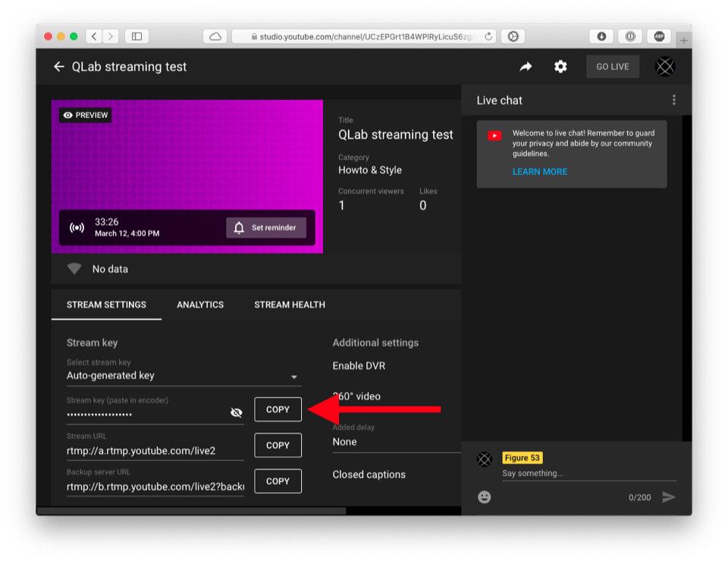728x563 pixels.
Task: Open Live chat three-dot menu
Action: point(673,100)
